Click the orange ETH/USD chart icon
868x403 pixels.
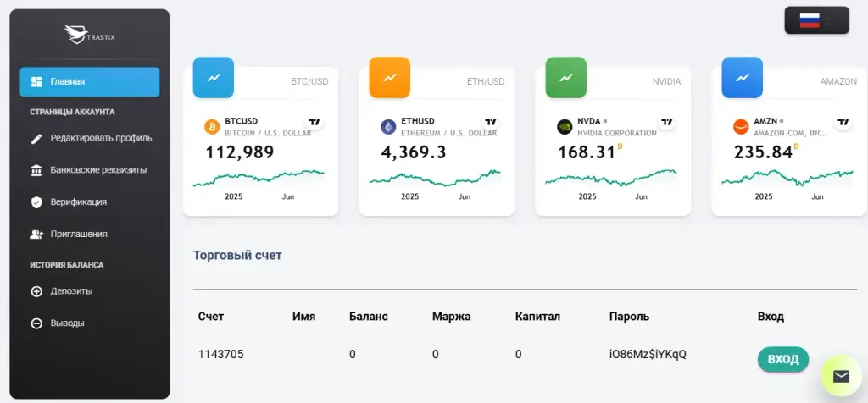[390, 77]
